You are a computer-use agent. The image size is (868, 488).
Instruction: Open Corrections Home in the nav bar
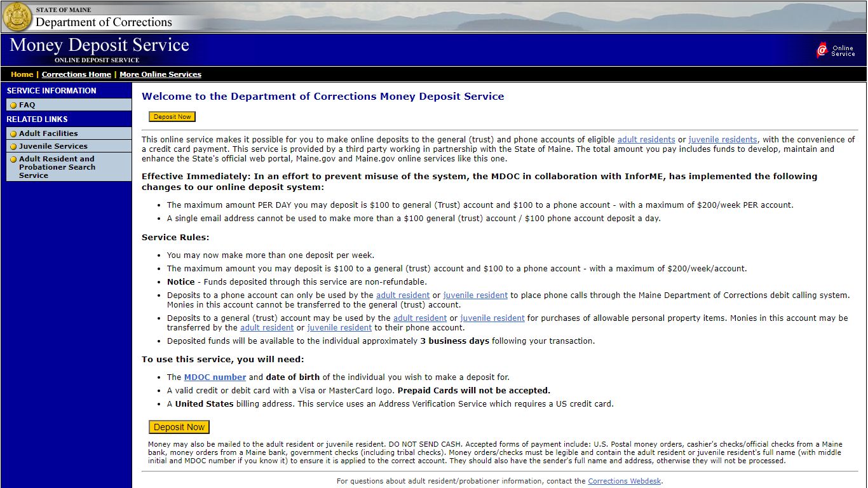click(x=76, y=74)
